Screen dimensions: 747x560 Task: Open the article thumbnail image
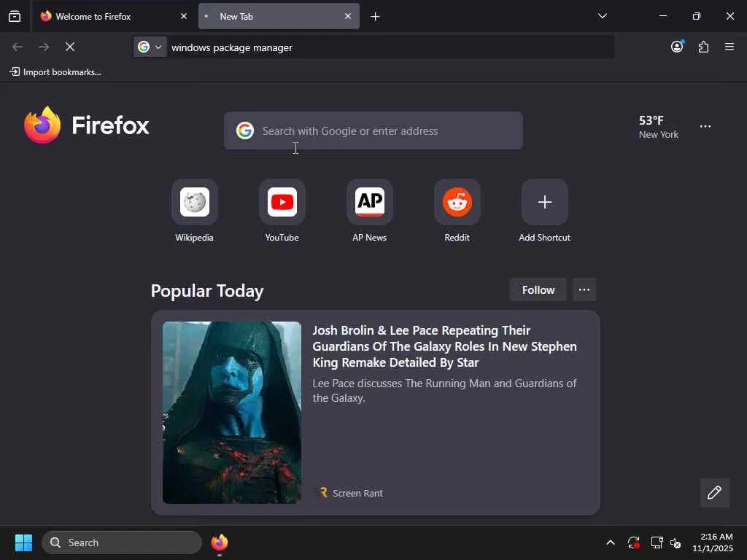point(231,413)
